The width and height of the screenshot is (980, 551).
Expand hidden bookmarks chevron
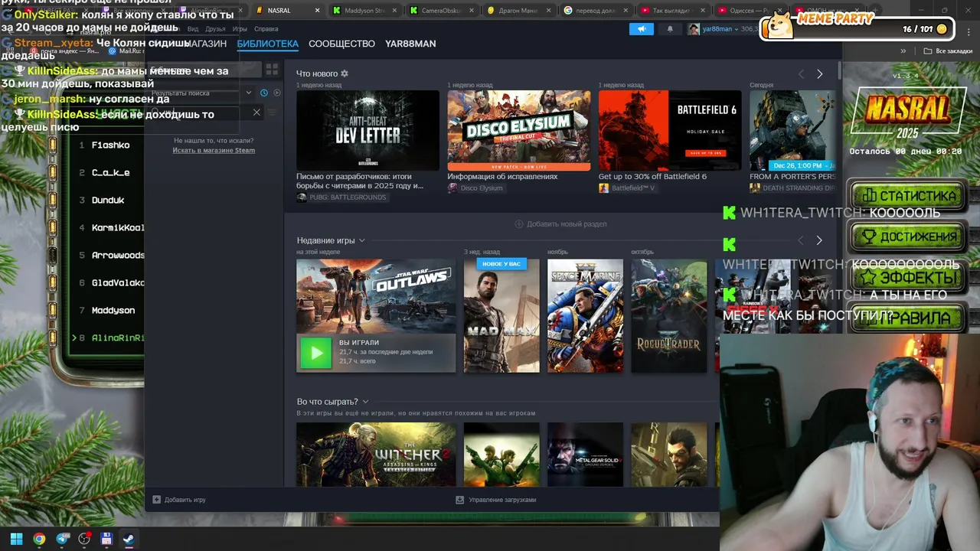pos(903,51)
